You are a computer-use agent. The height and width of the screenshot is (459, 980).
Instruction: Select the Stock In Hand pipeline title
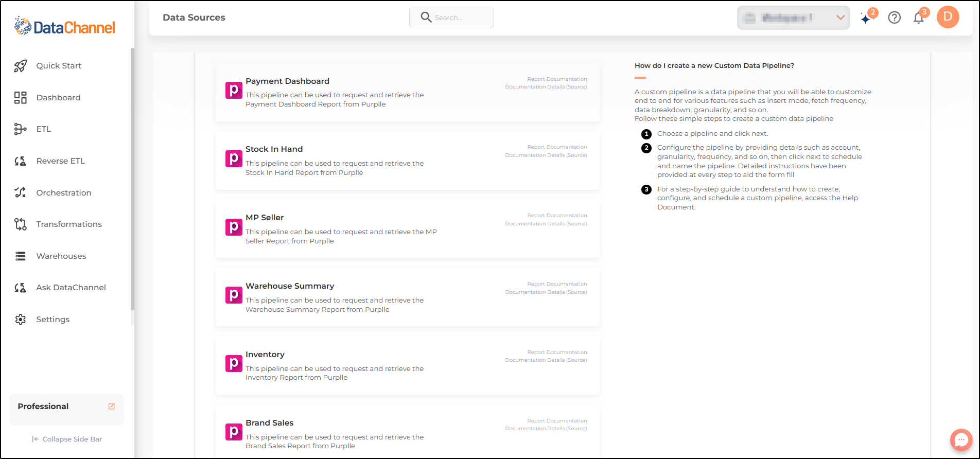click(274, 149)
